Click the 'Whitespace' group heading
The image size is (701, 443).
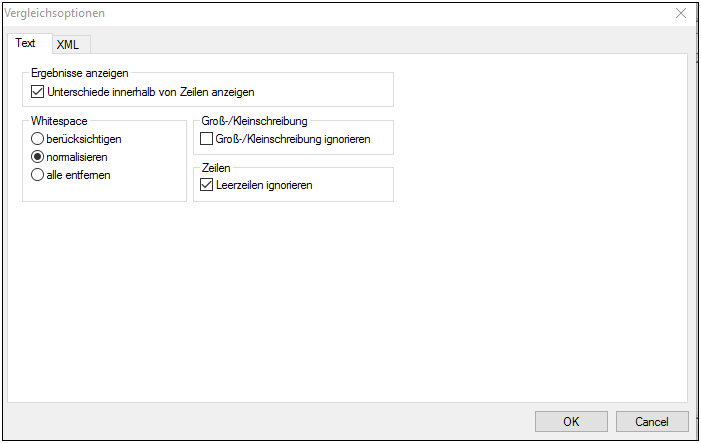pos(59,121)
